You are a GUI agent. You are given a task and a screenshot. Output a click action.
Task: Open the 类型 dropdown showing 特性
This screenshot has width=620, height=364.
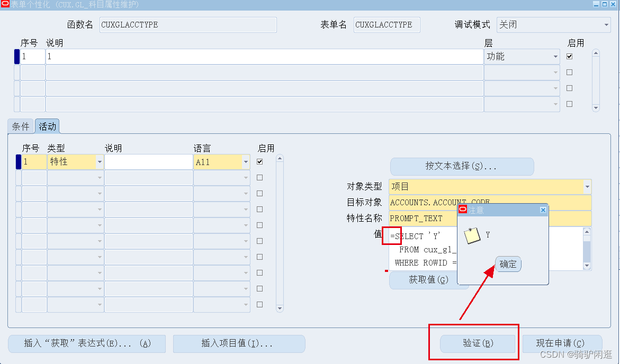[x=100, y=162]
